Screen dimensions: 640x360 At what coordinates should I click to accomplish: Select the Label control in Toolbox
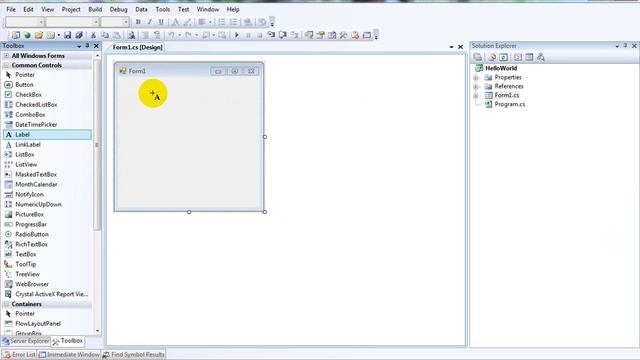coord(47,135)
